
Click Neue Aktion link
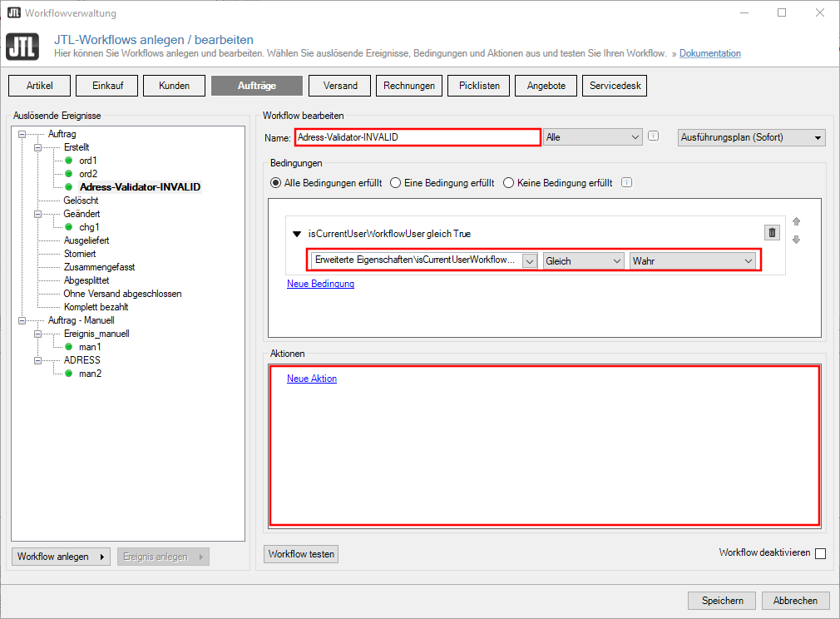pos(312,379)
